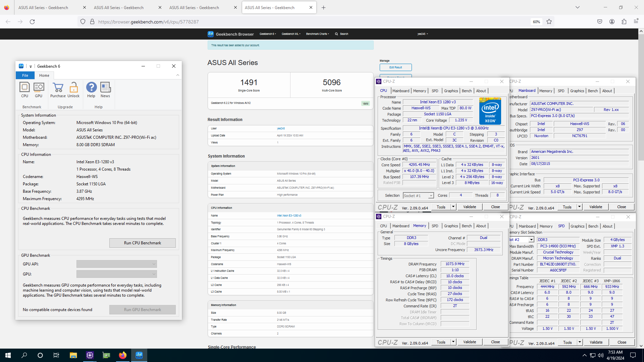Open the Purchase cart icon

[x=58, y=90]
